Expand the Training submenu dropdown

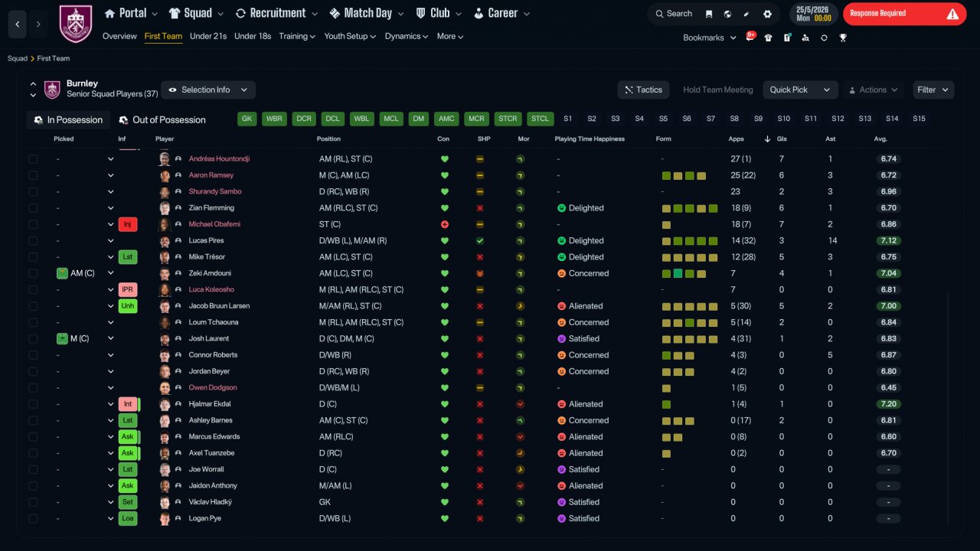[x=298, y=36]
